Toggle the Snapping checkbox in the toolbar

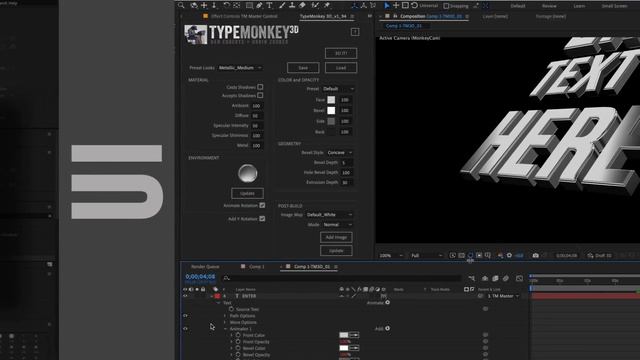tap(446, 6)
